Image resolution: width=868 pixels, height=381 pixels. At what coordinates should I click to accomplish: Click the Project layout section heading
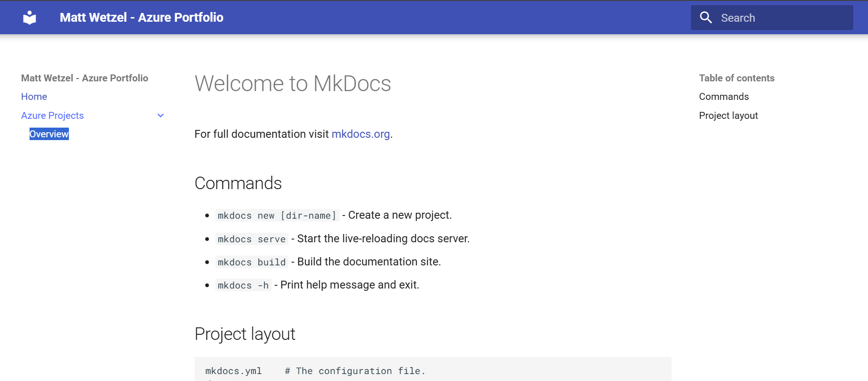pyautogui.click(x=245, y=334)
